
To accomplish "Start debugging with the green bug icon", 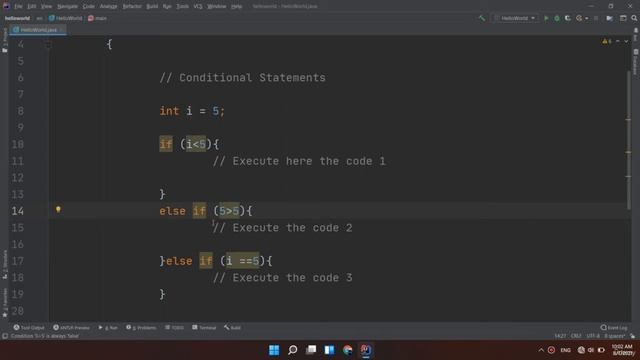I will pyautogui.click(x=557, y=18).
